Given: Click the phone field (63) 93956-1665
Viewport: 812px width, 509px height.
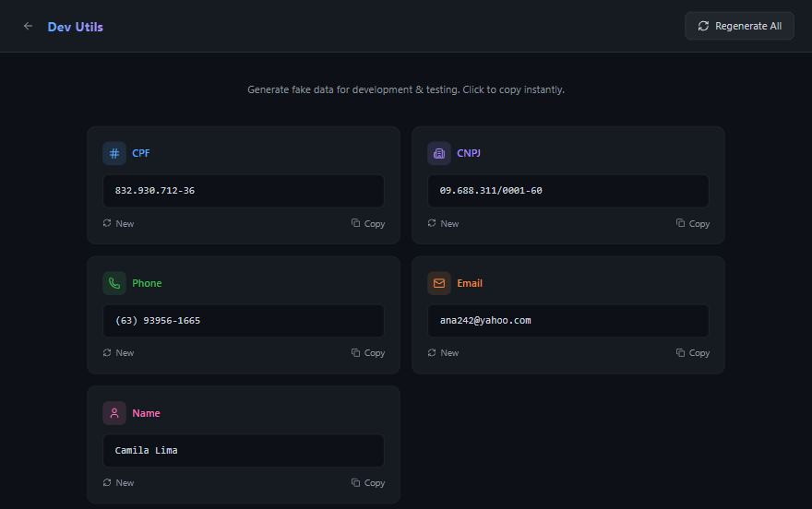Looking at the screenshot, I should click(244, 321).
